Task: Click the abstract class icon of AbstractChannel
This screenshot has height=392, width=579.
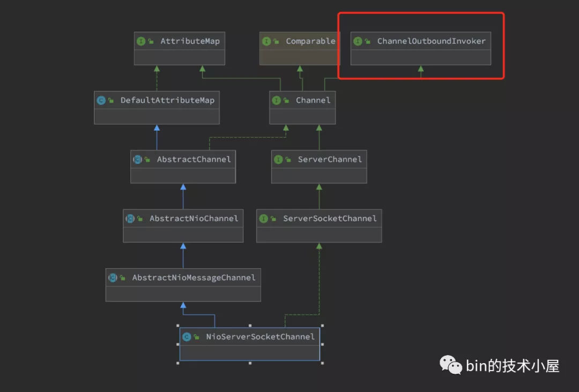Action: point(137,159)
